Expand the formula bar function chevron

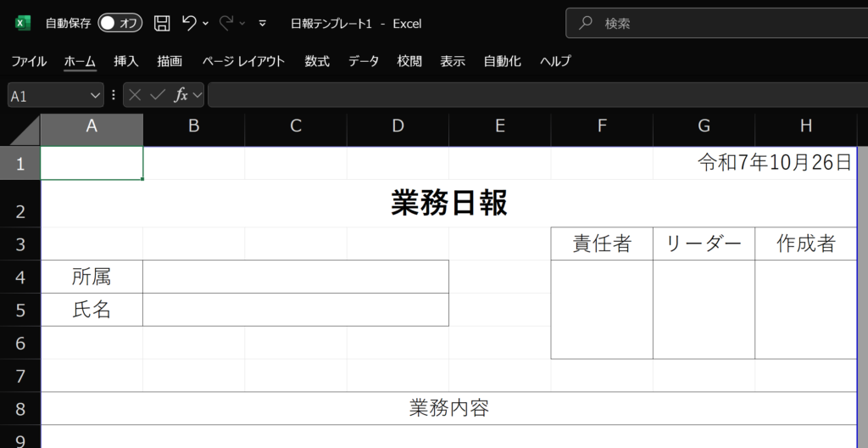198,95
